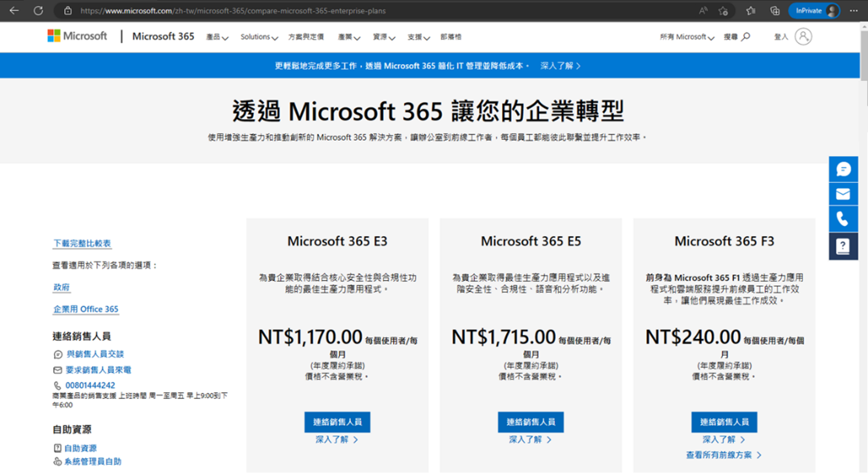The width and height of the screenshot is (868, 474).
Task: Select the Microsoft 365 E5 heading
Action: [531, 241]
